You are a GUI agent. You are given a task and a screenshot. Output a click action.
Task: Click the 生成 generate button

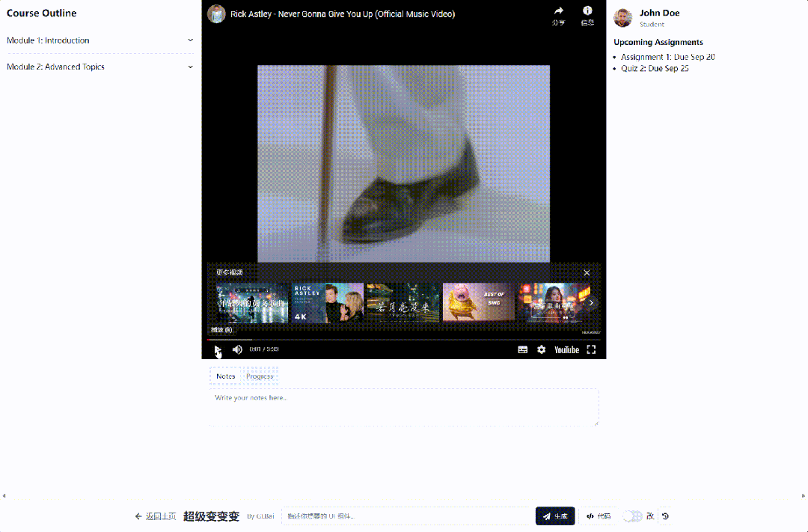[555, 516]
